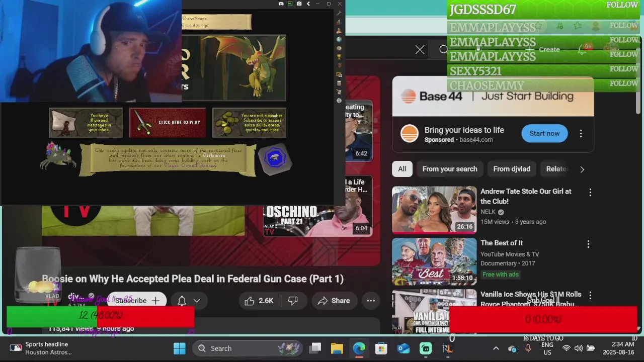Show hidden system tray icons
644x362 pixels.
tap(496, 348)
